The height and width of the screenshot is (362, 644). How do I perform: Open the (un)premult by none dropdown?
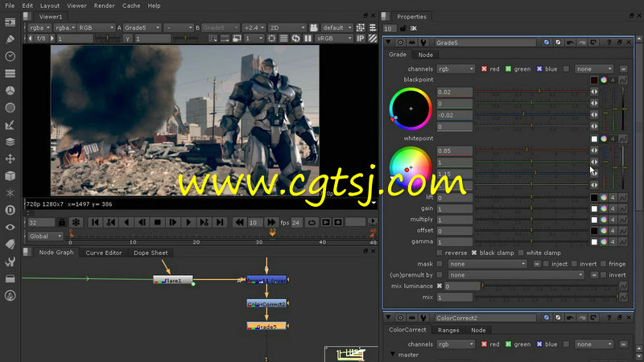pyautogui.click(x=516, y=275)
